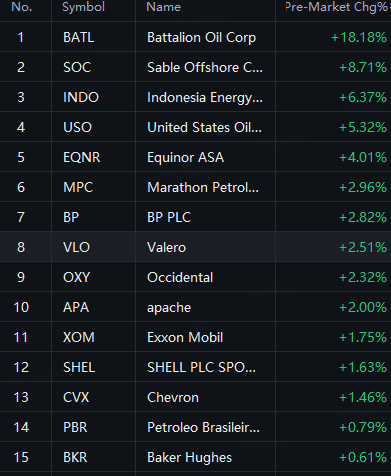Click Baker Hughes stock name

[x=189, y=458]
